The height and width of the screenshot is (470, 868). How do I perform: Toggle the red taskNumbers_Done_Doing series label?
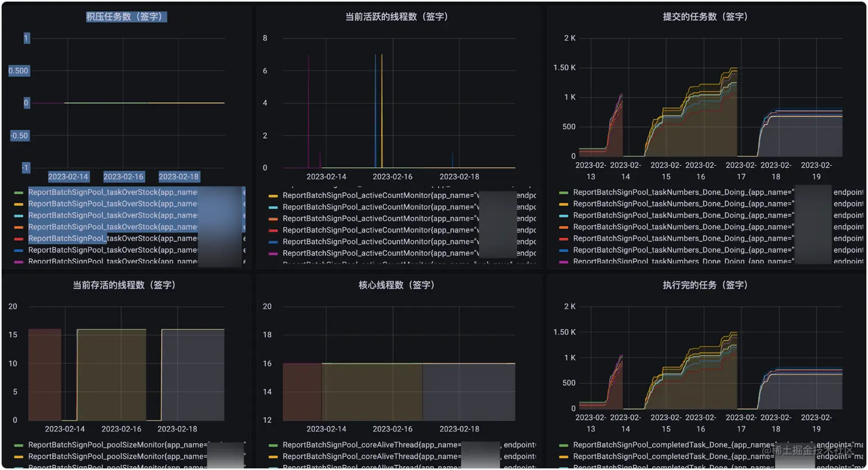pos(683,238)
